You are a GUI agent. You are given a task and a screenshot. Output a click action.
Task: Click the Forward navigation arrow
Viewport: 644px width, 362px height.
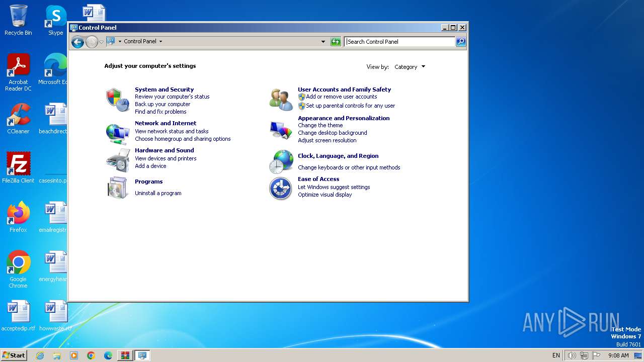pos(92,42)
